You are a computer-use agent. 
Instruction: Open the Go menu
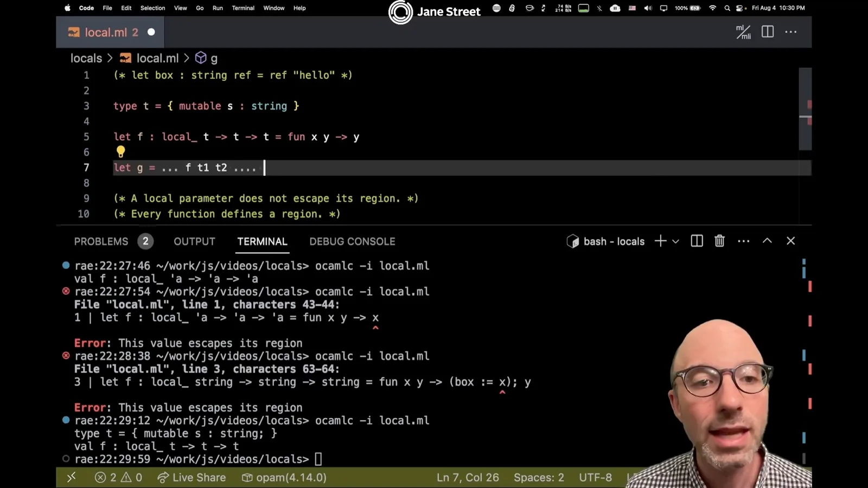coord(200,8)
